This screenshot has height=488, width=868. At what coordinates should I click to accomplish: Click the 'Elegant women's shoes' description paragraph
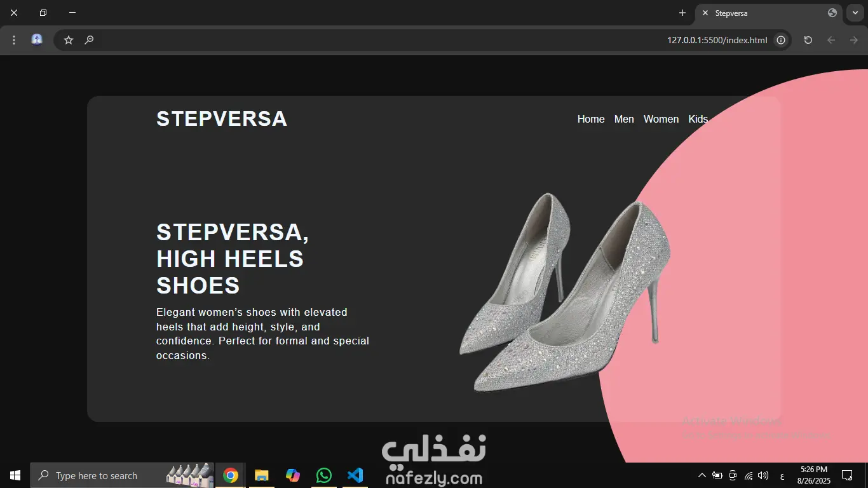(262, 334)
